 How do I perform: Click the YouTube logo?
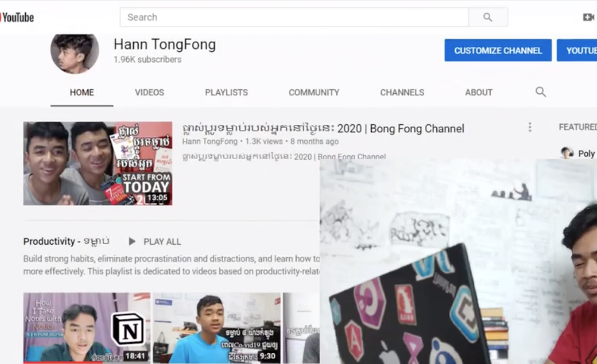[17, 17]
